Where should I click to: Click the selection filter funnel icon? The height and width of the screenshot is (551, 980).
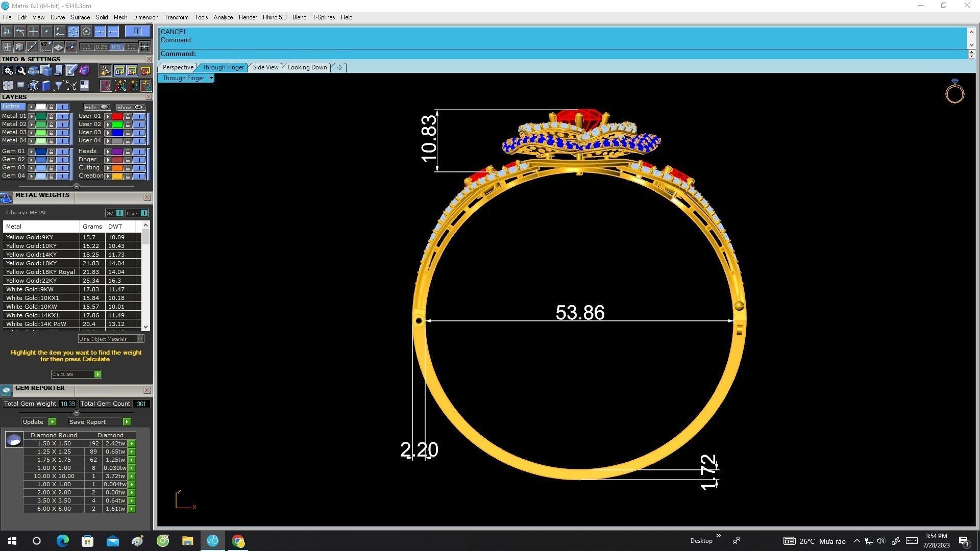click(58, 85)
